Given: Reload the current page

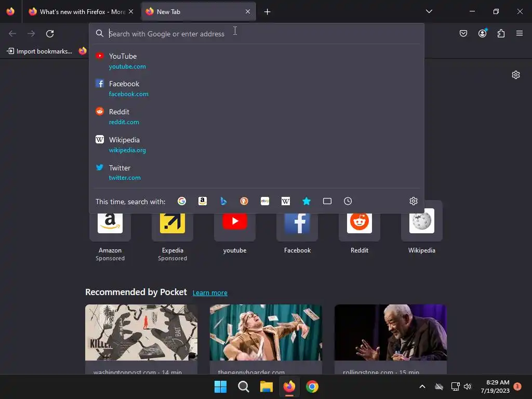Looking at the screenshot, I should click(50, 34).
